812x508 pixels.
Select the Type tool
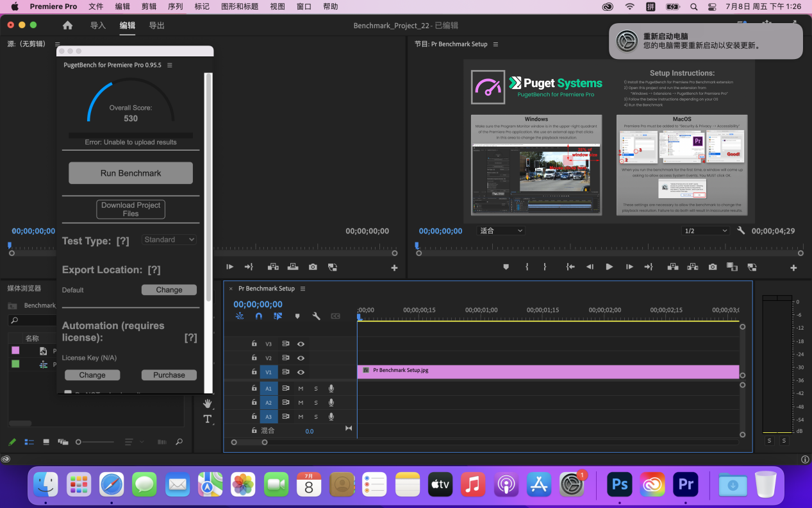point(208,419)
